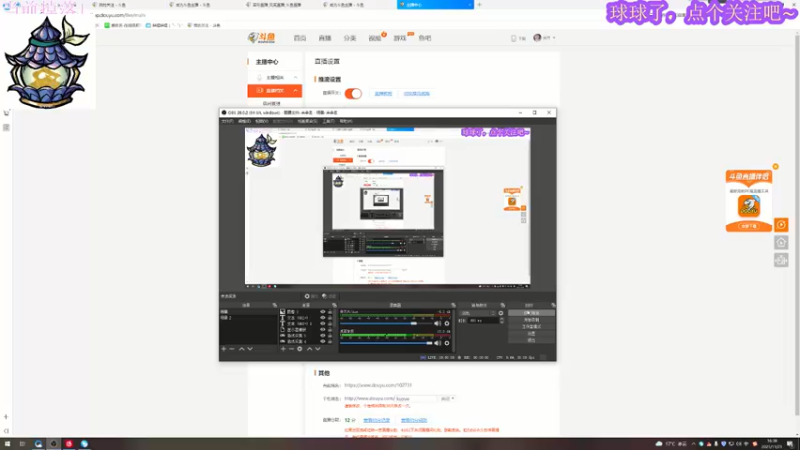Image resolution: width=800 pixels, height=450 pixels.
Task: Open OBS View menu
Action: click(x=262, y=121)
